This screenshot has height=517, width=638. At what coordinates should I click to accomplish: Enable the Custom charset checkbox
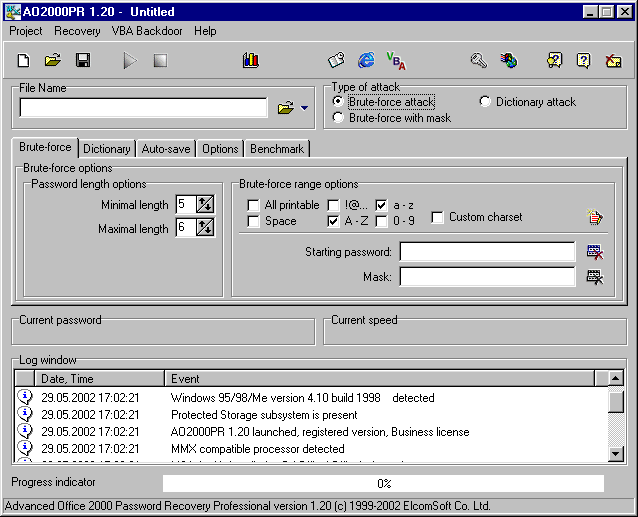click(x=437, y=217)
